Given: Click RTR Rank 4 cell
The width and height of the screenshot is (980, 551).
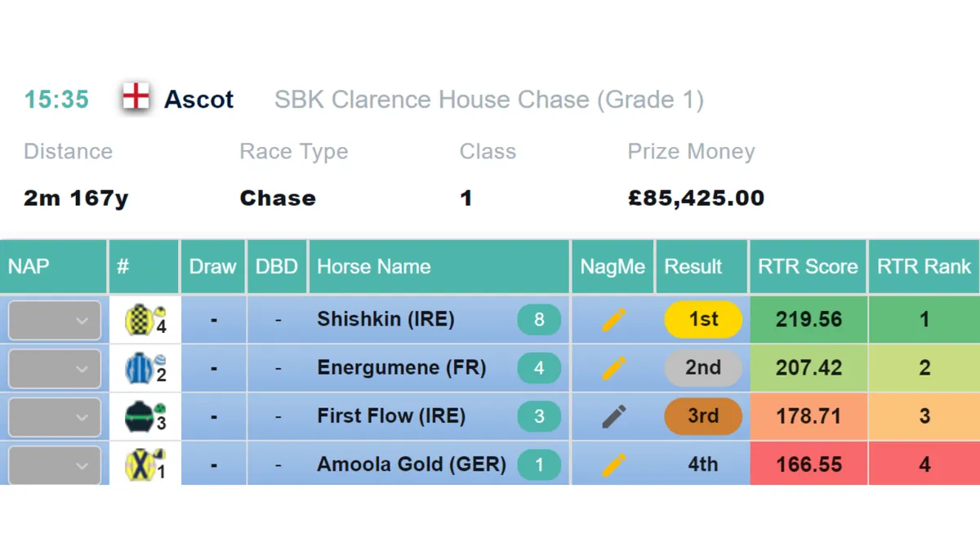Looking at the screenshot, I should point(924,464).
